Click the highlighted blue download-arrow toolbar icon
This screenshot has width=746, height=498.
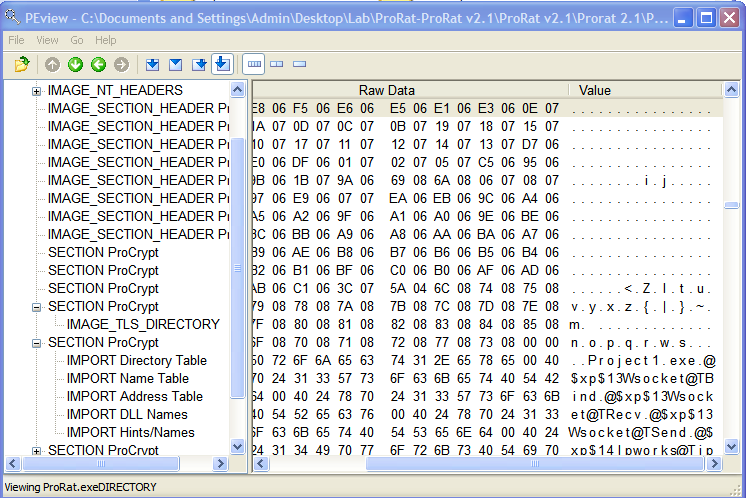(222, 65)
